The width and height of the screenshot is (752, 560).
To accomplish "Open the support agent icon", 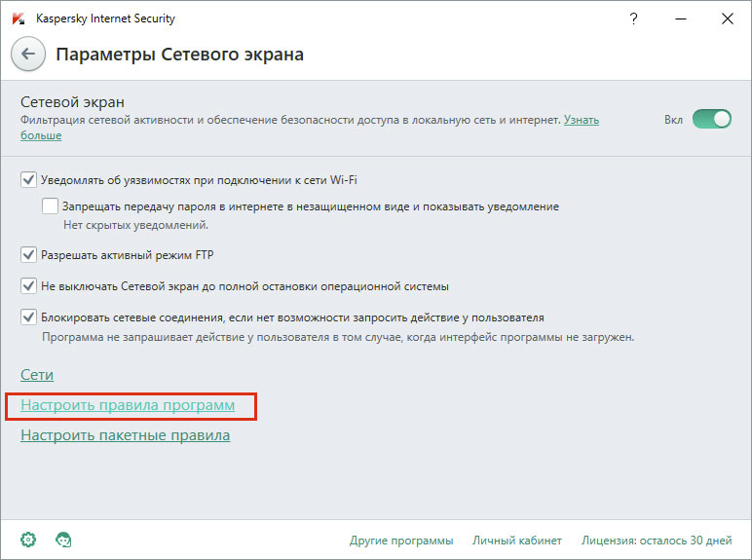I will [63, 540].
